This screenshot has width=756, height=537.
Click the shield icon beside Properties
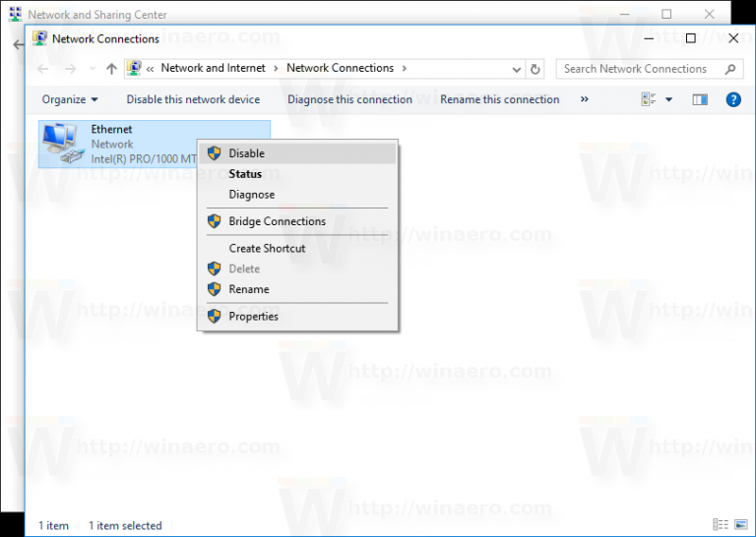tap(214, 317)
